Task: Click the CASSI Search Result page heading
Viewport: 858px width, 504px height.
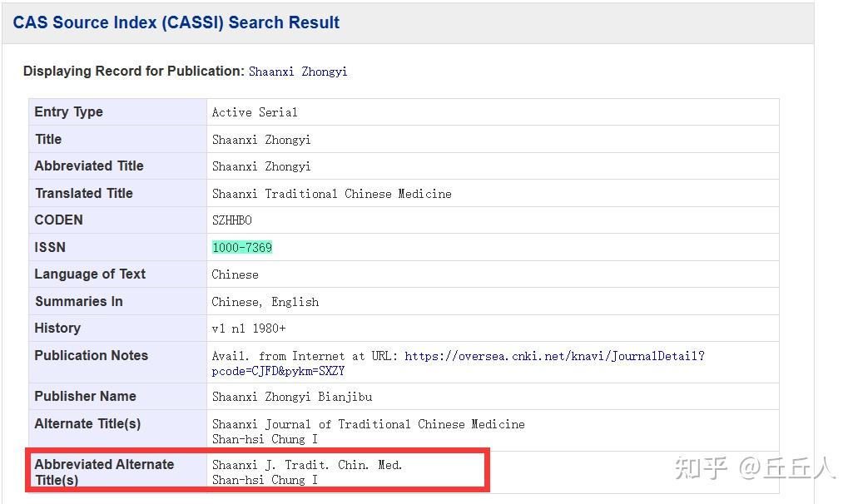Action: (176, 22)
